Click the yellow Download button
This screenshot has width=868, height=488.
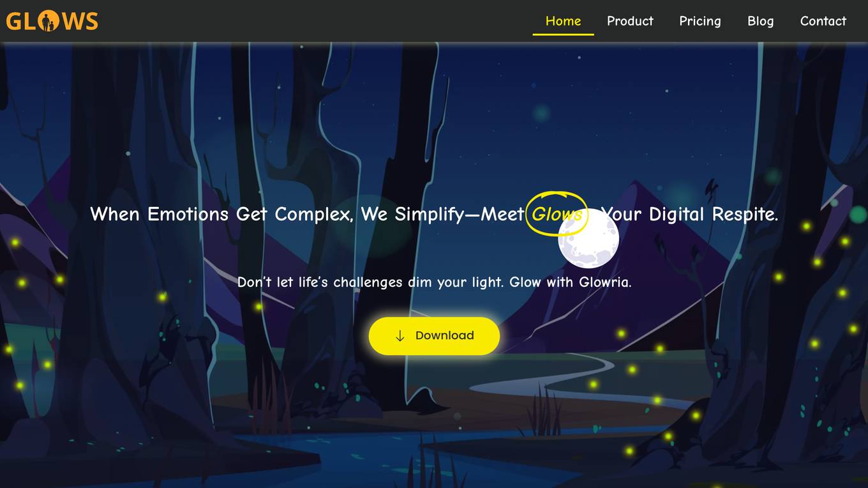(x=434, y=336)
